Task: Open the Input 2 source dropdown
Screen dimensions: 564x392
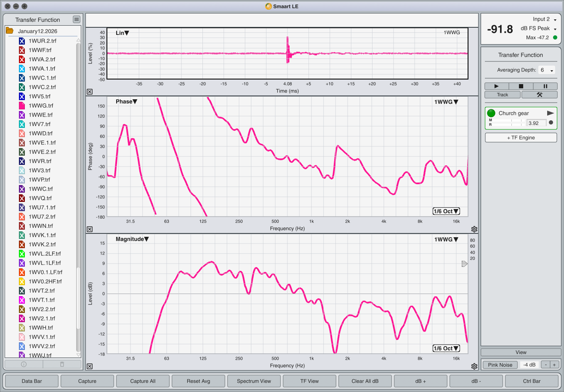Action: point(555,20)
